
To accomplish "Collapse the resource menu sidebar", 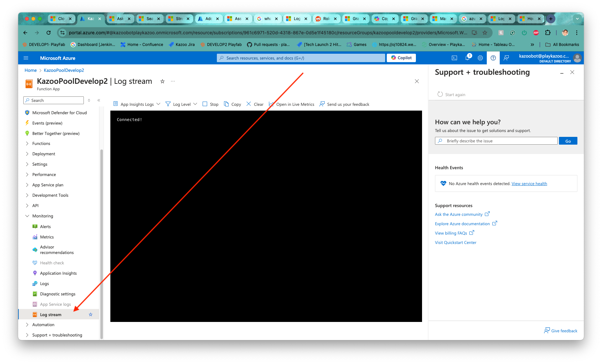I will (99, 100).
